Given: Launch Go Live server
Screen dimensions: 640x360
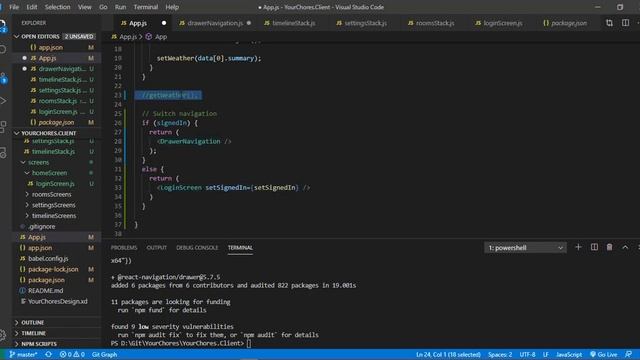Looking at the screenshot, I should pyautogui.click(x=604, y=354).
